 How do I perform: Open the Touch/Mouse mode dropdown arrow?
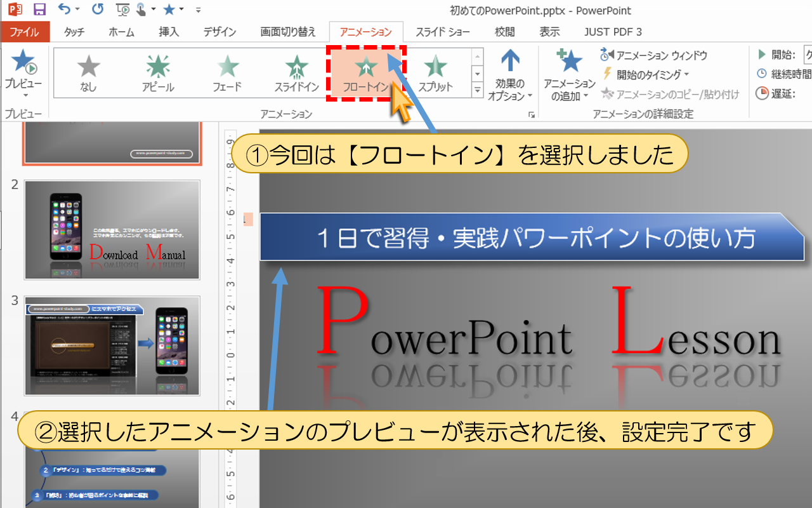coord(153,10)
